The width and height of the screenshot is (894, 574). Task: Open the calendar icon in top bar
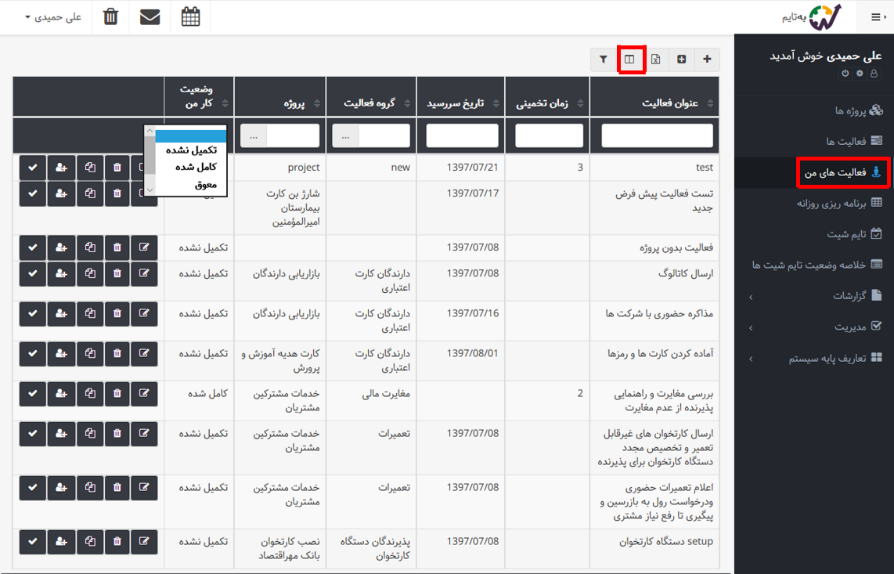[190, 17]
